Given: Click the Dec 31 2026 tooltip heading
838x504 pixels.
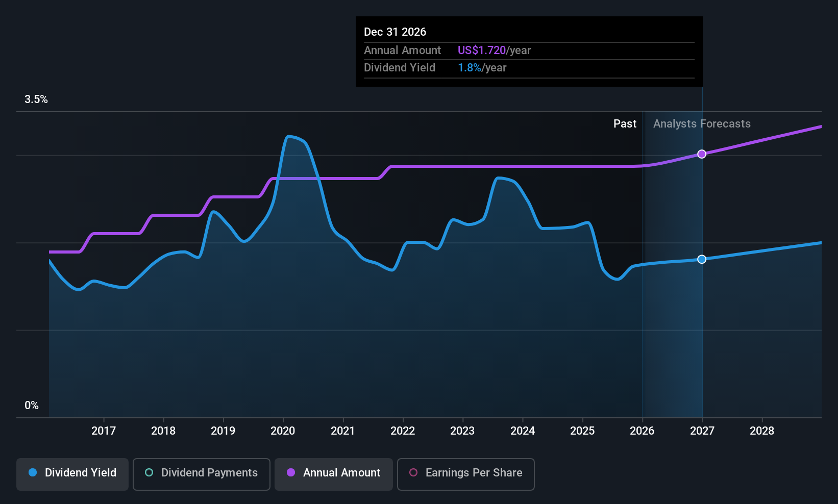Looking at the screenshot, I should pyautogui.click(x=395, y=32).
